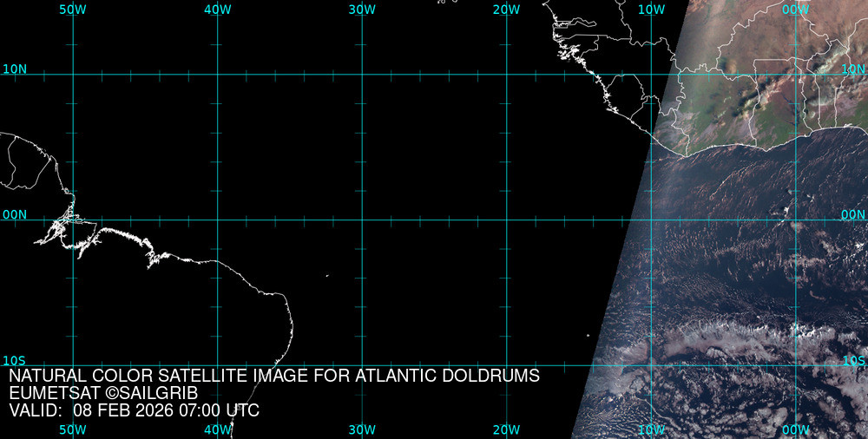Click the top 40W longitude label
The width and height of the screenshot is (868, 439).
[217, 9]
